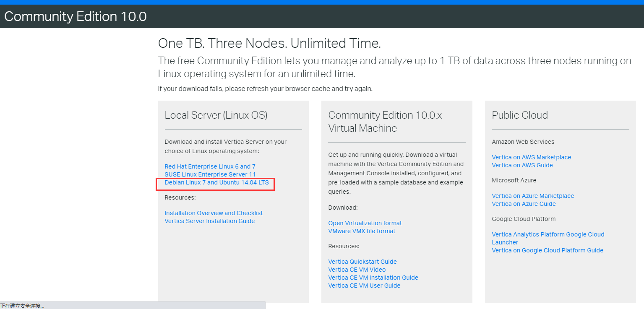Open Vertica Server Installation Guide
Viewport: 644px width, 309px height.
[209, 221]
